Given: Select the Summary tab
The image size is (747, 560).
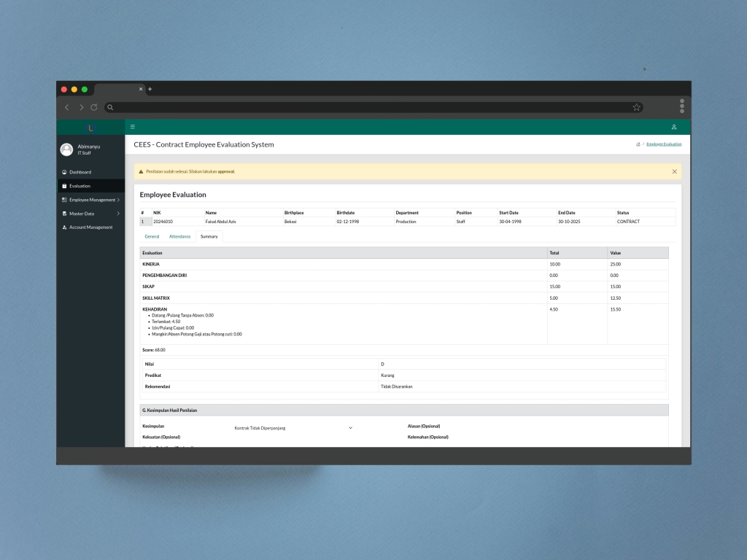Looking at the screenshot, I should [209, 237].
